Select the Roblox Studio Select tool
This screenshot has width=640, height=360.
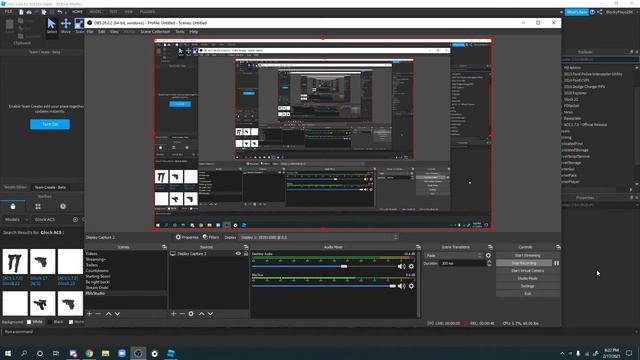pyautogui.click(x=51, y=26)
